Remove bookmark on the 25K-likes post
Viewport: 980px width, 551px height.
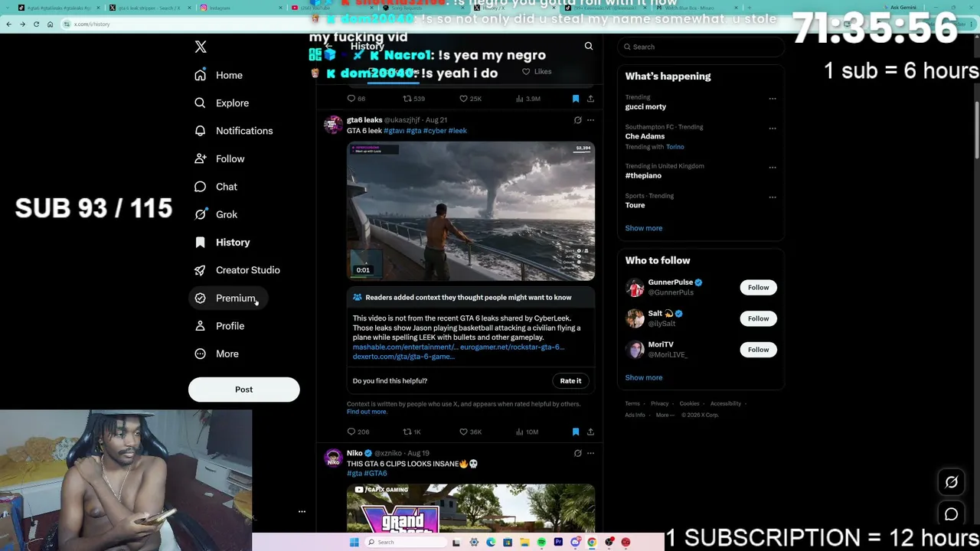576,98
